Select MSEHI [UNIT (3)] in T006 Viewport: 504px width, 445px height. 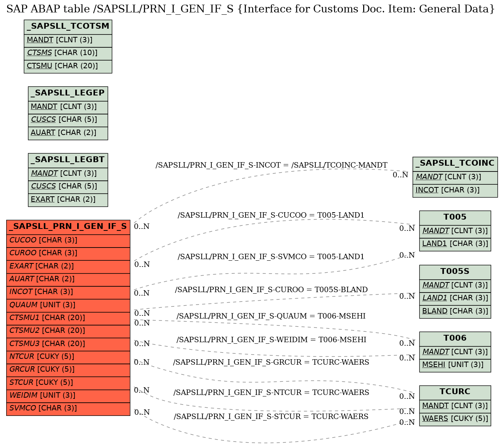click(x=455, y=365)
